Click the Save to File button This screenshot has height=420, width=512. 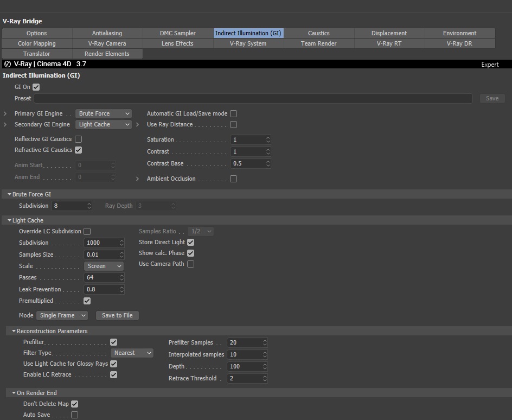coord(117,315)
